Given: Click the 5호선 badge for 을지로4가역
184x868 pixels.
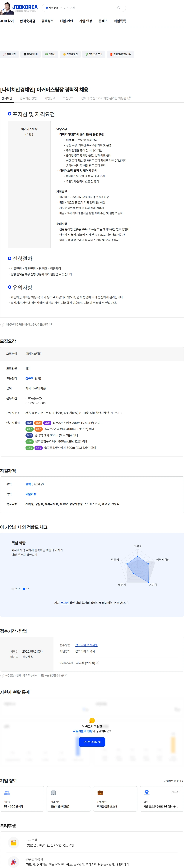Looking at the screenshot, I should [x=38, y=448].
